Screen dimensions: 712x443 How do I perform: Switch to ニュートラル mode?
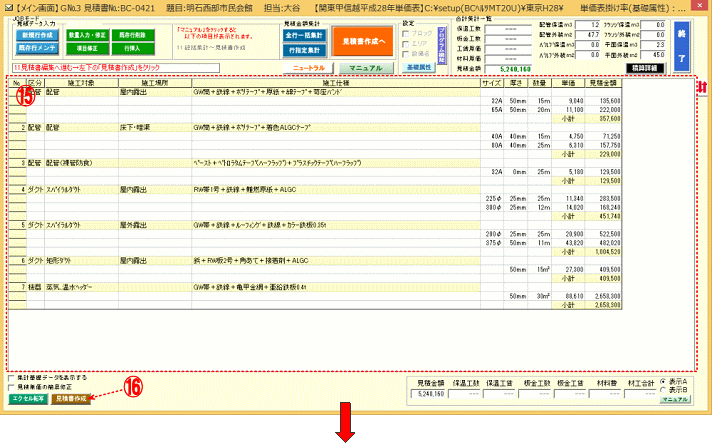tap(307, 66)
